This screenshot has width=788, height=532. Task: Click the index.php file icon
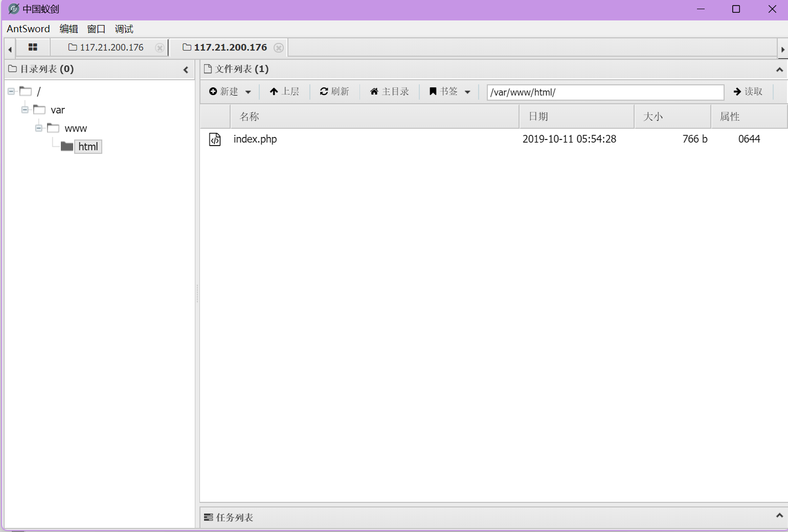(x=215, y=139)
